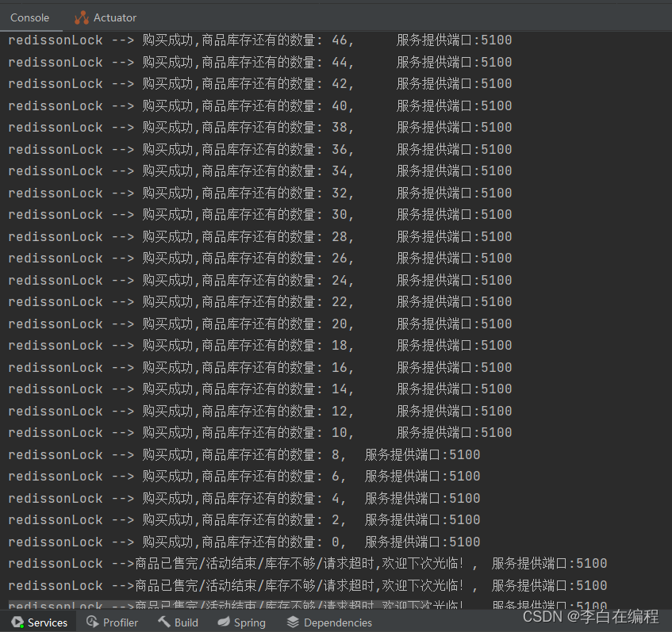The width and height of the screenshot is (672, 632).
Task: Select the log line with stock quantity 36
Action: pyautogui.click(x=260, y=149)
